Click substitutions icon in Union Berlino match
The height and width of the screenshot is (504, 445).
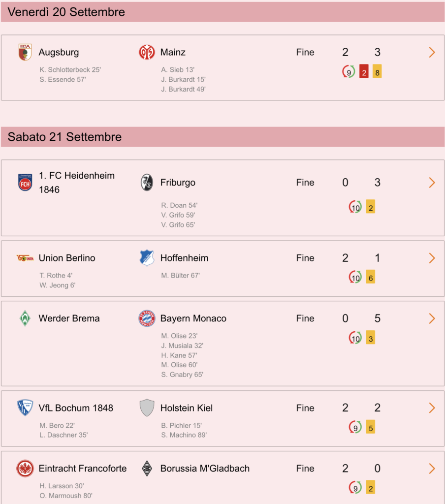coord(355,277)
